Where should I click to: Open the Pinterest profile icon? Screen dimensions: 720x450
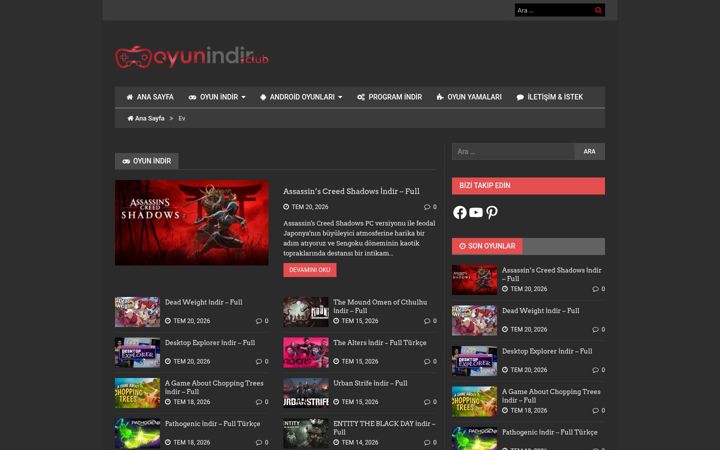click(492, 212)
